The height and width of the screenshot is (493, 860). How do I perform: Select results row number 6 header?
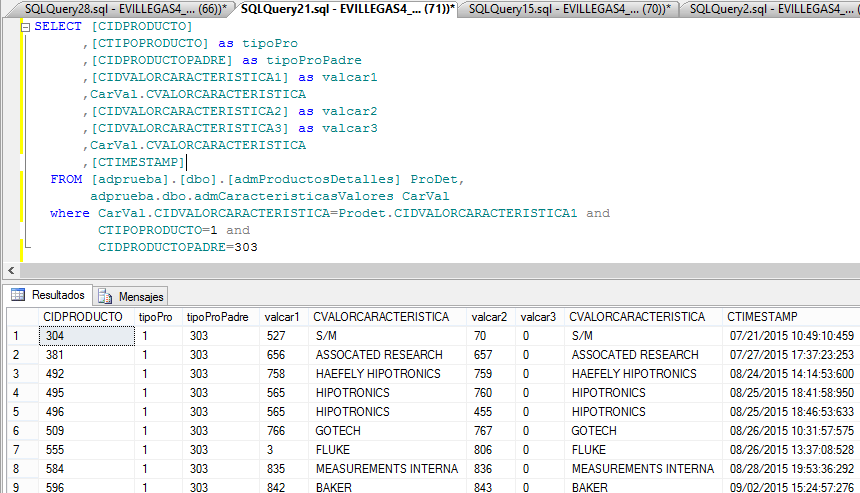(x=22, y=431)
